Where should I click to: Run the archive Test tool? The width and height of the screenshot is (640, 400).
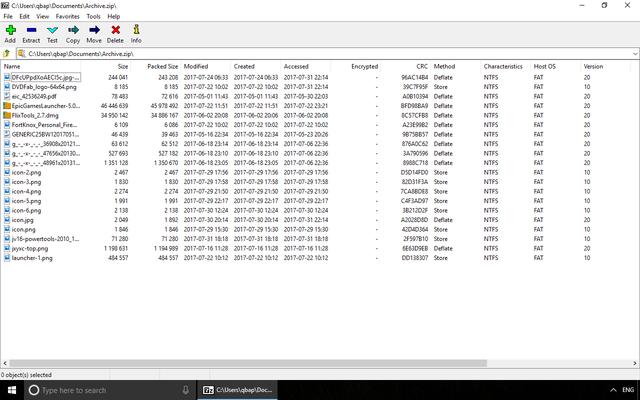coord(52,33)
